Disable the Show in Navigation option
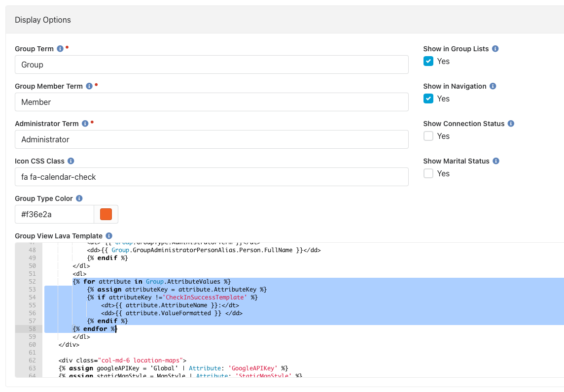The image size is (564, 392). 428,98
